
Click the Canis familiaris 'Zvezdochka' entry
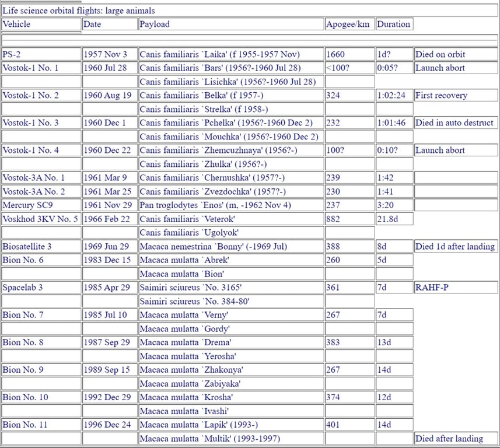(x=231, y=191)
